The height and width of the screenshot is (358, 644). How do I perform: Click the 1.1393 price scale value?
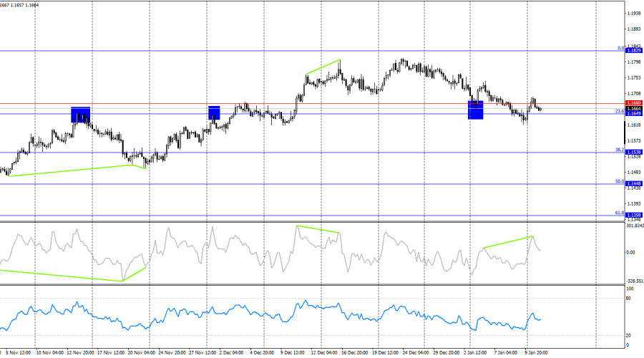click(x=634, y=204)
